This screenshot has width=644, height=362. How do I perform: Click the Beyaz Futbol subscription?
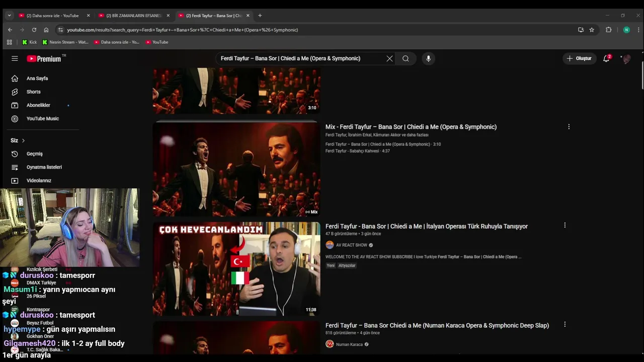point(40,323)
